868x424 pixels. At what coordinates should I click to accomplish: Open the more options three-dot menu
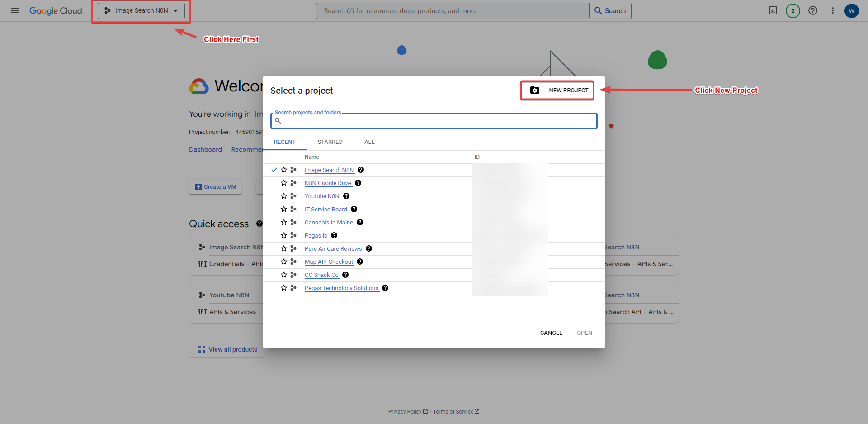833,10
